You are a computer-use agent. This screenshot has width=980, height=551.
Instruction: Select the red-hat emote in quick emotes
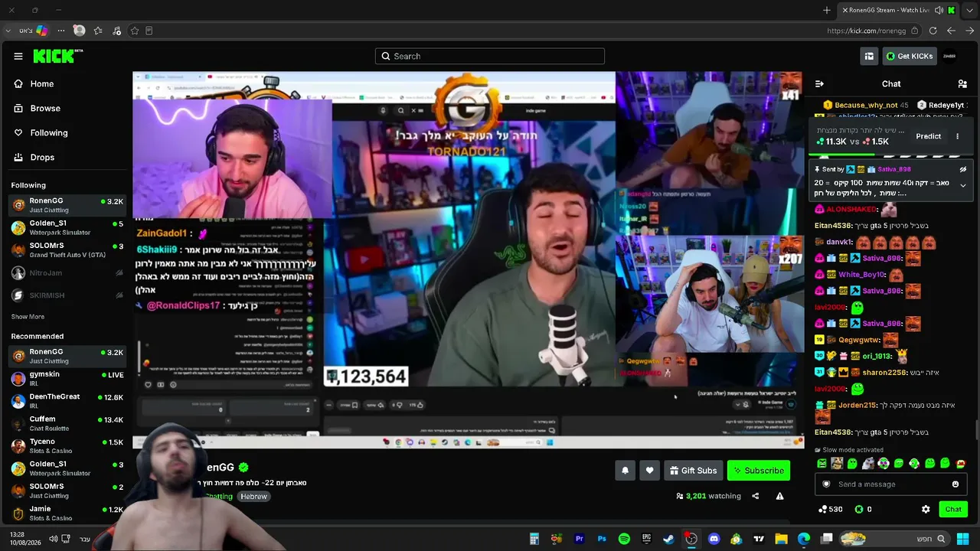click(x=961, y=464)
